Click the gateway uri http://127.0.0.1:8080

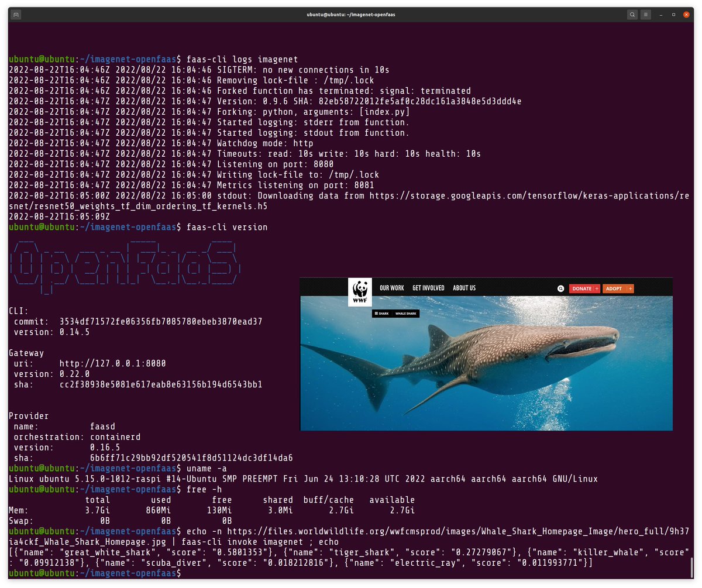click(x=112, y=364)
